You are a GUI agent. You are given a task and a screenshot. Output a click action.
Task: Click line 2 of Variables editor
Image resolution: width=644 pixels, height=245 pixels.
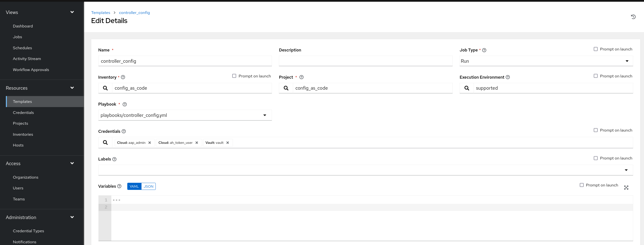(x=372, y=207)
